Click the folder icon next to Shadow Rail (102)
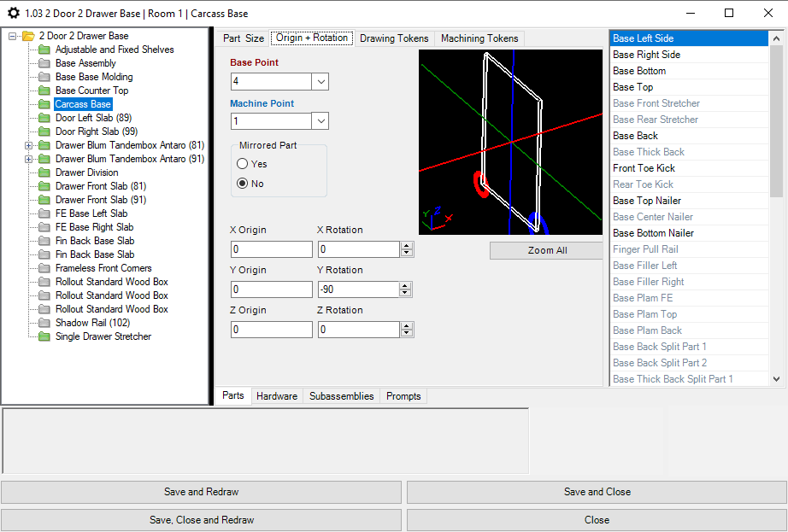This screenshot has height=532, width=788. [x=44, y=323]
